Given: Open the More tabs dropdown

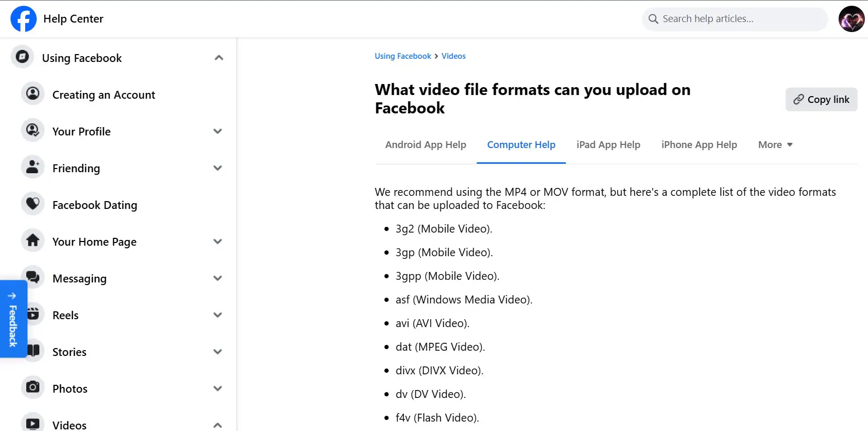Looking at the screenshot, I should (775, 145).
